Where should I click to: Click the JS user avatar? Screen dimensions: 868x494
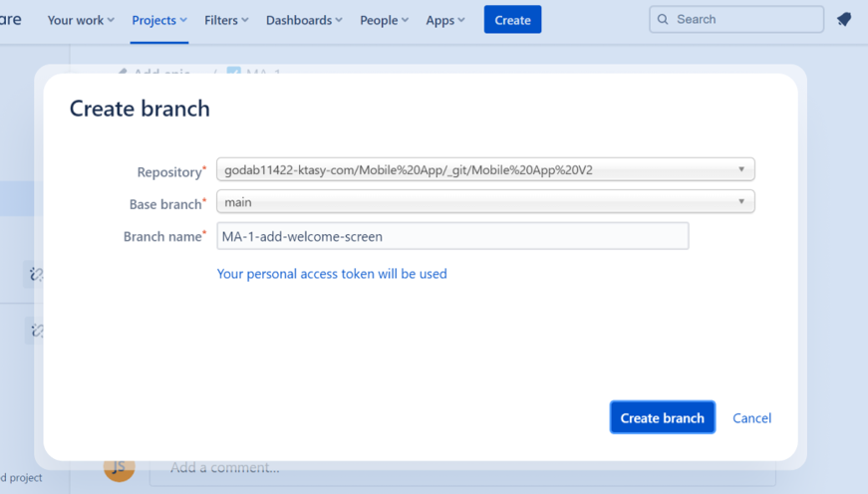120,467
